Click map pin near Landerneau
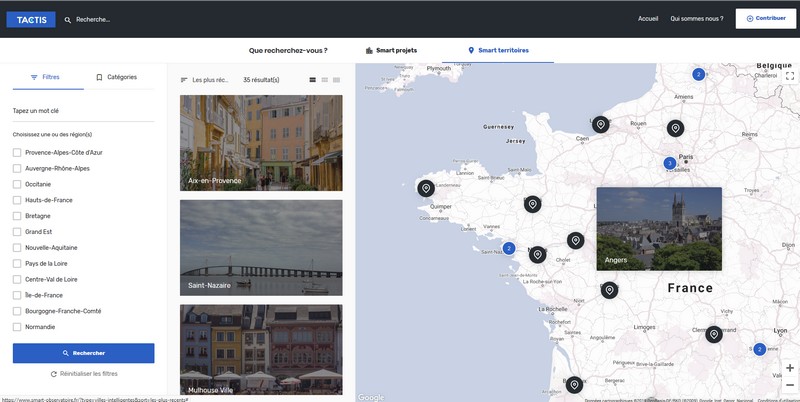 426,188
